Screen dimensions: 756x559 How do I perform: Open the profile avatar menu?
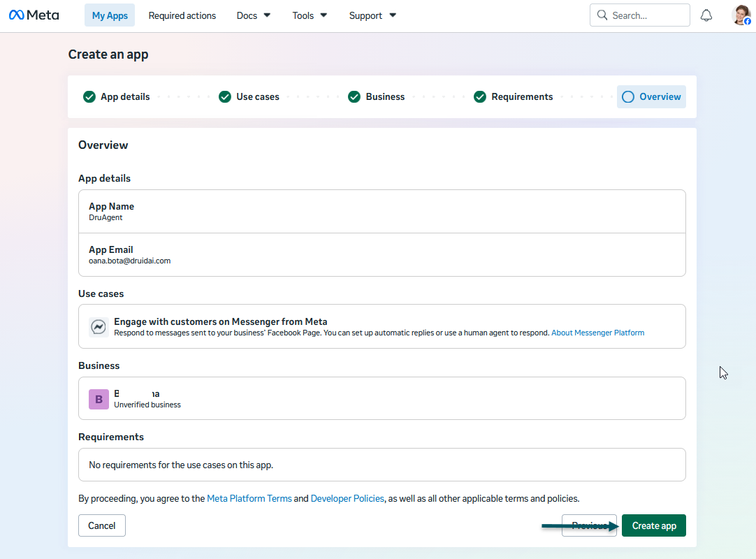pos(741,15)
